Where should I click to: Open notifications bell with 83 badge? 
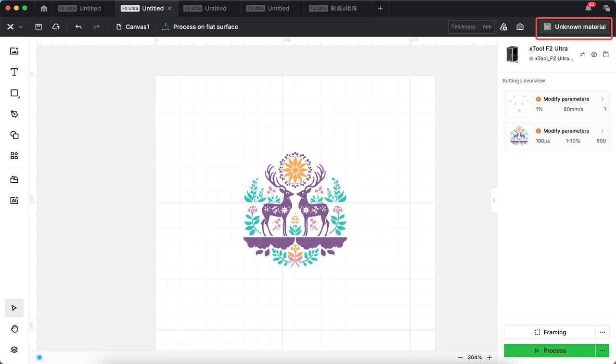(x=589, y=8)
